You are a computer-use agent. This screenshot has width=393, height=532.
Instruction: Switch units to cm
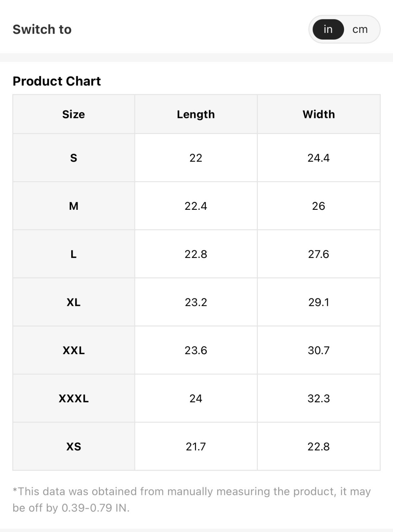[x=360, y=29]
